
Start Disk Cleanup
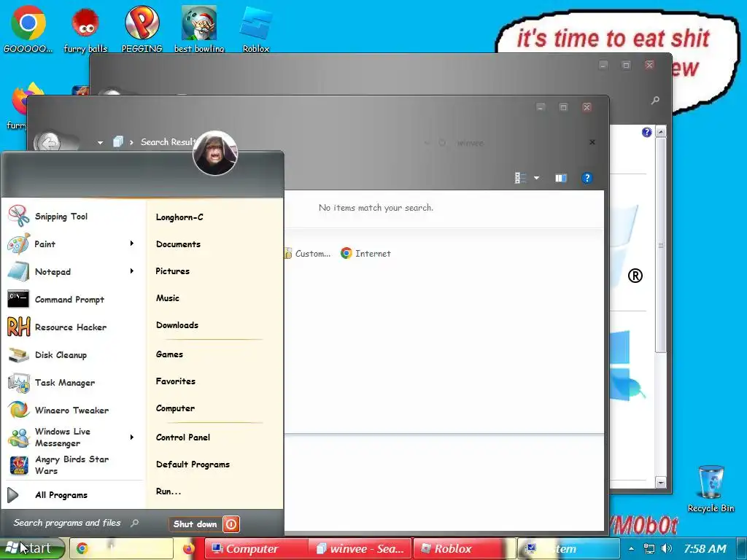tap(72, 355)
